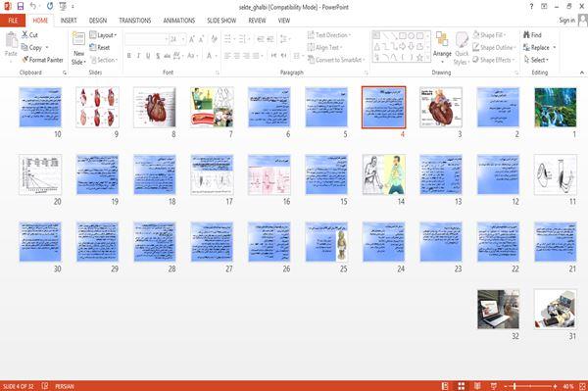Open Quick Styles gallery

pyautogui.click(x=462, y=48)
